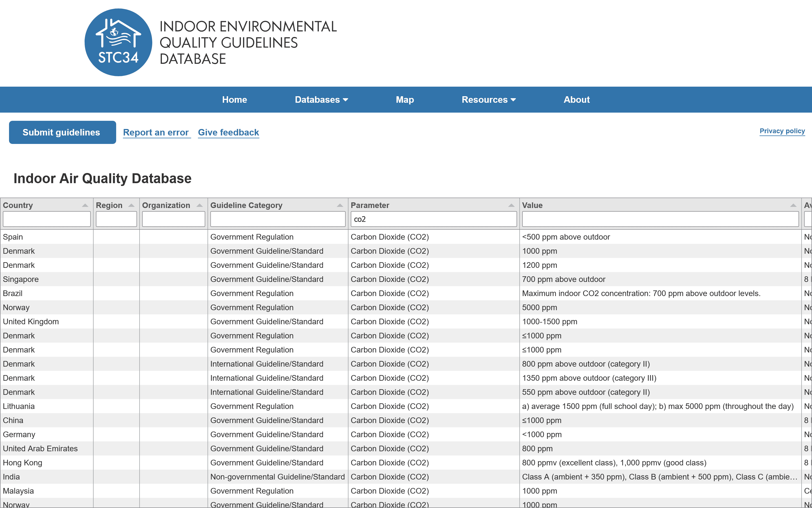Focus the Organization filter field
Image resolution: width=812 pixels, height=508 pixels.
click(173, 219)
